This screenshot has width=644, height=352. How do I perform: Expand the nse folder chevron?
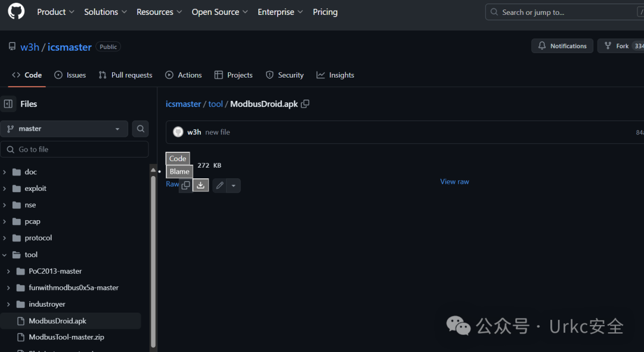point(5,205)
